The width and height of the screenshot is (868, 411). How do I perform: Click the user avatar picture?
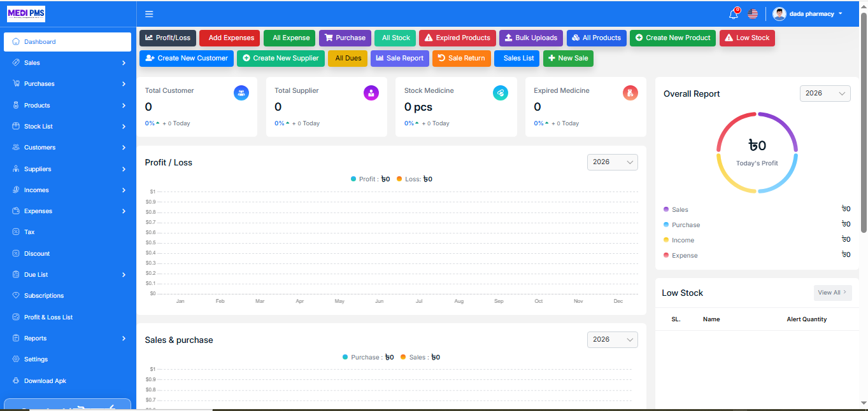pyautogui.click(x=779, y=14)
